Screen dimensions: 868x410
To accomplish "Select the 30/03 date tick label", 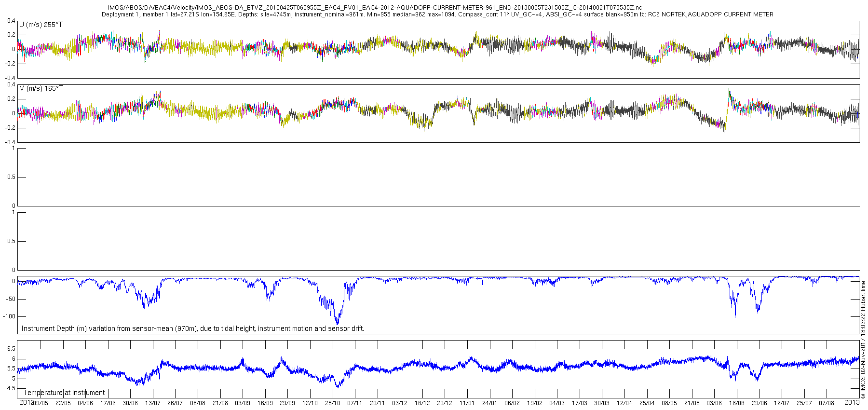I will (602, 403).
